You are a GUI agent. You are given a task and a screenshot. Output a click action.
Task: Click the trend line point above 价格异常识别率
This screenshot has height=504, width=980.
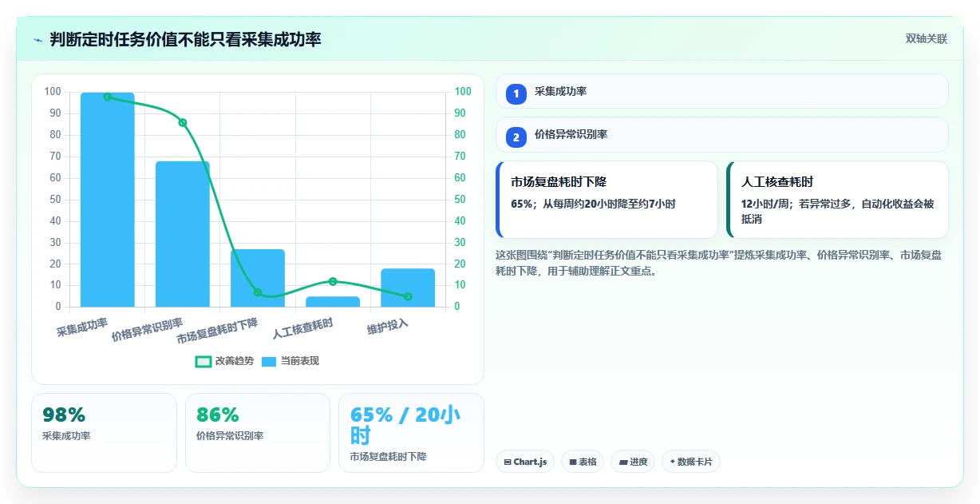point(183,122)
